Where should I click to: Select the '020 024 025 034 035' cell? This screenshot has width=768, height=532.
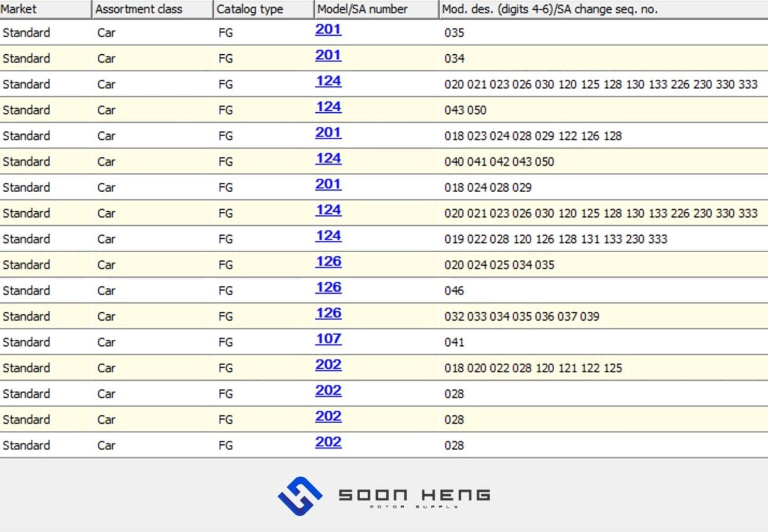coord(499,265)
